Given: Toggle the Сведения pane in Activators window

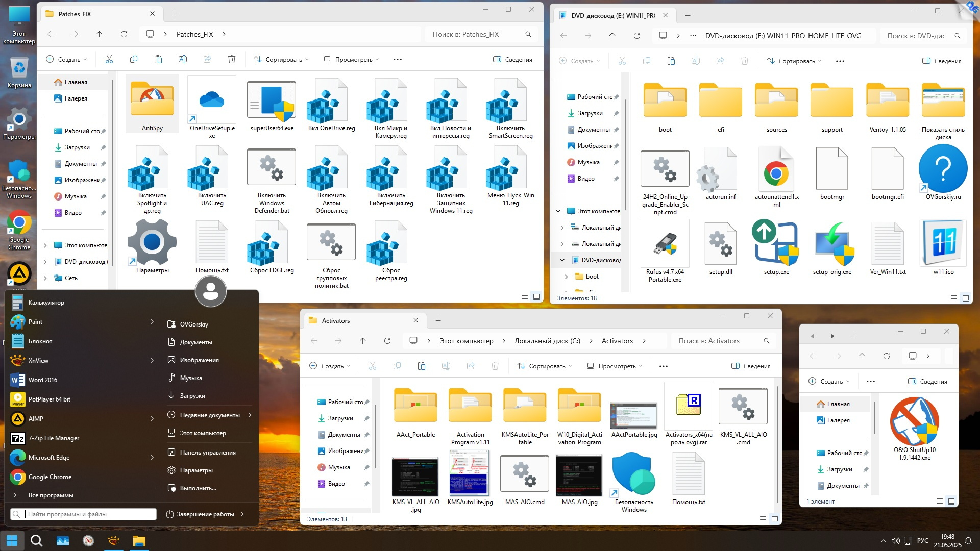Looking at the screenshot, I should pos(751,366).
